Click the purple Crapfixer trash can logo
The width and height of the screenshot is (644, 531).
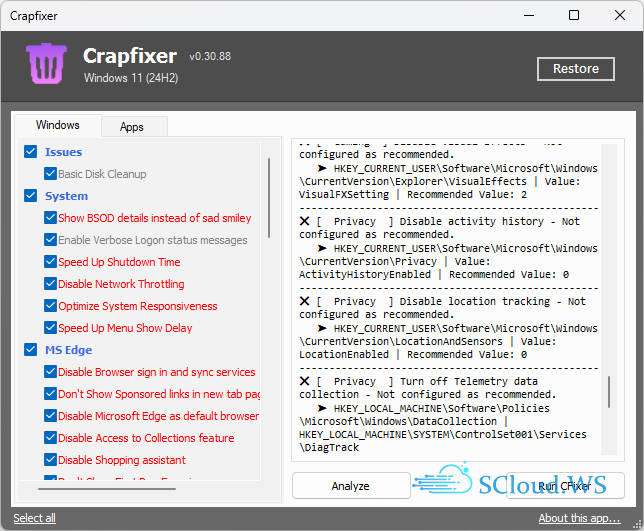(46, 63)
